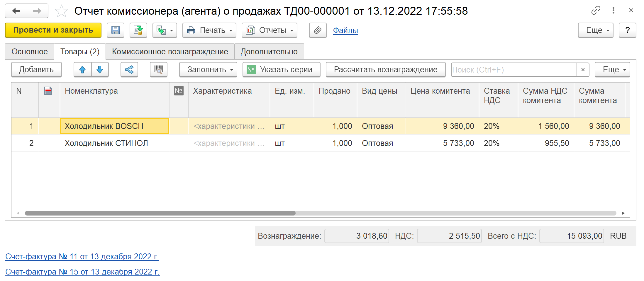Click the Поиск search field
Image resolution: width=644 pixels, height=281 pixels.
tap(513, 70)
